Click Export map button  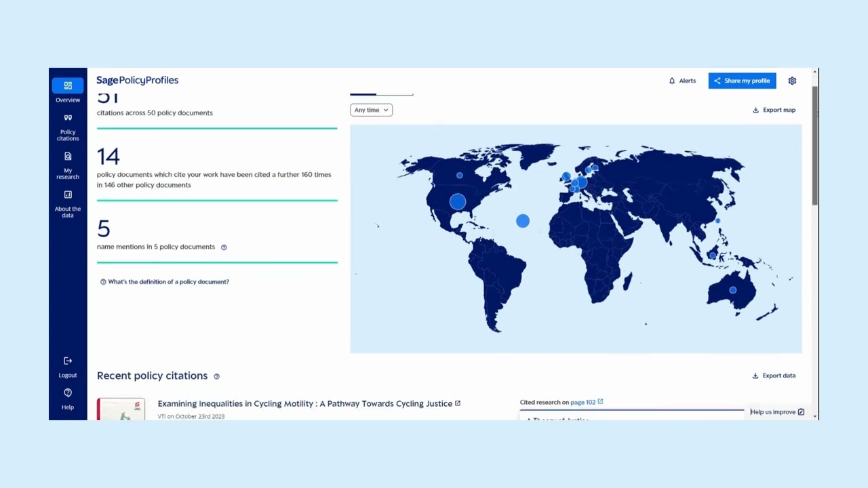[774, 110]
